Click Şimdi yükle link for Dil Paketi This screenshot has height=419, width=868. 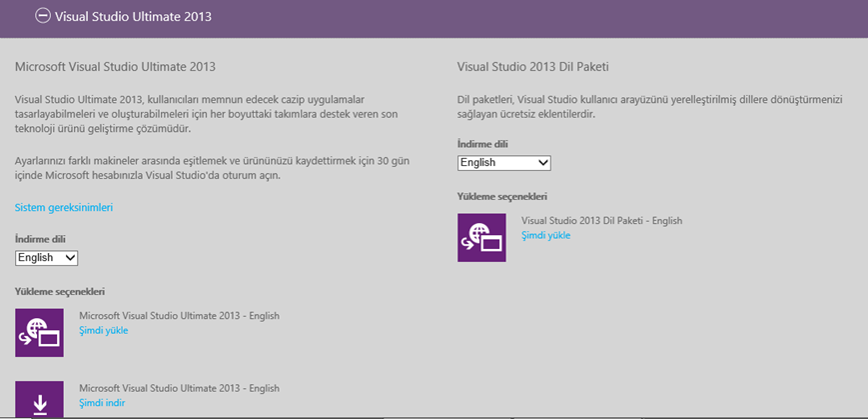(x=545, y=236)
